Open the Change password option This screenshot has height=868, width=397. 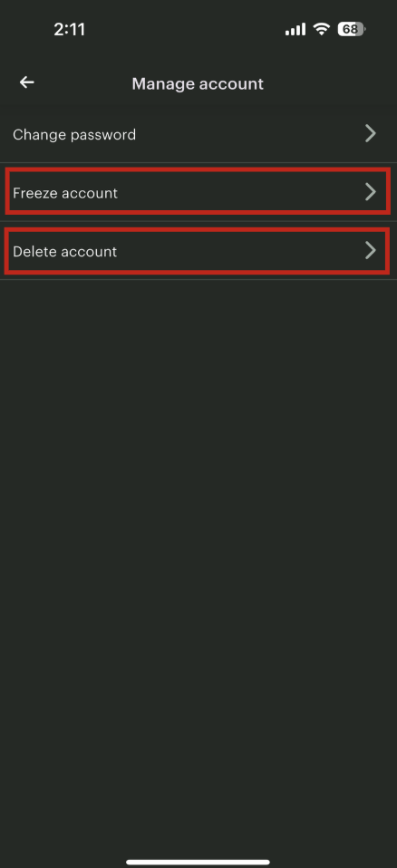[x=198, y=134]
